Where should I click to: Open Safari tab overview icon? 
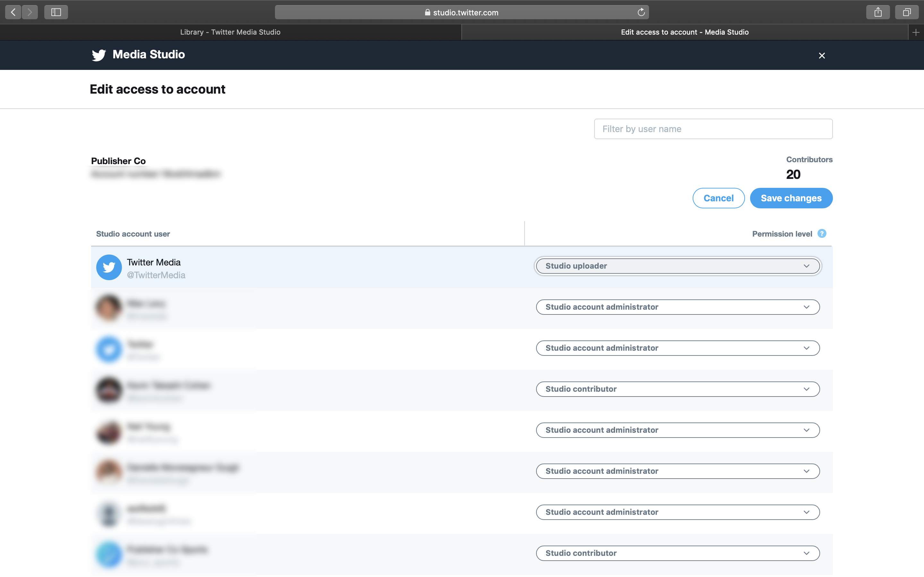(906, 12)
